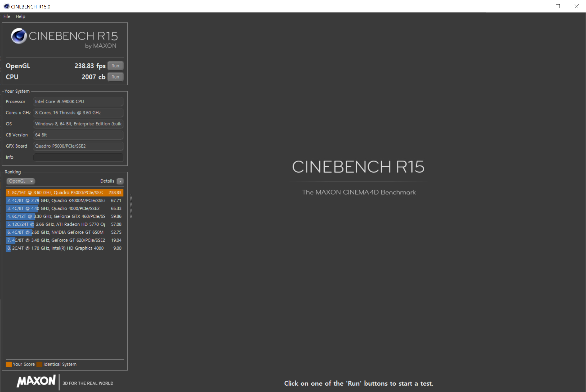586x392 pixels.
Task: Click the Cinebench icon in title bar
Action: [x=7, y=6]
